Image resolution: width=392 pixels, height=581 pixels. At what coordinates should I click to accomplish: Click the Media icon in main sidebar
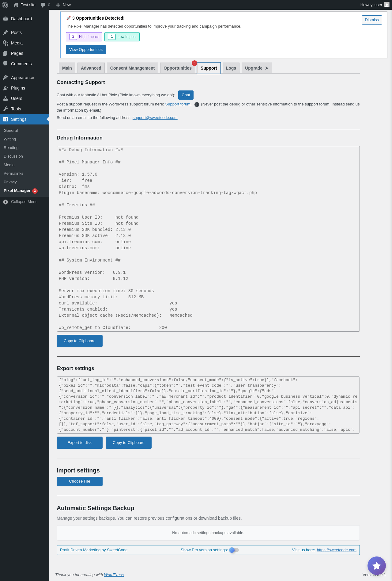click(x=6, y=43)
